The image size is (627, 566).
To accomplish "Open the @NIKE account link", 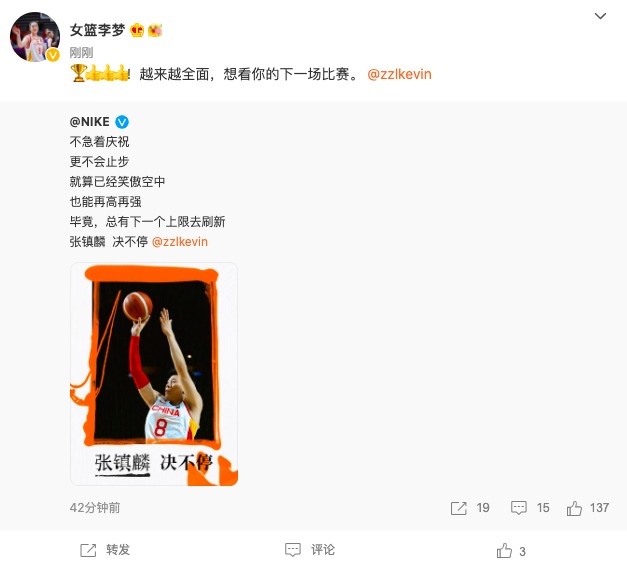I will (x=90, y=122).
